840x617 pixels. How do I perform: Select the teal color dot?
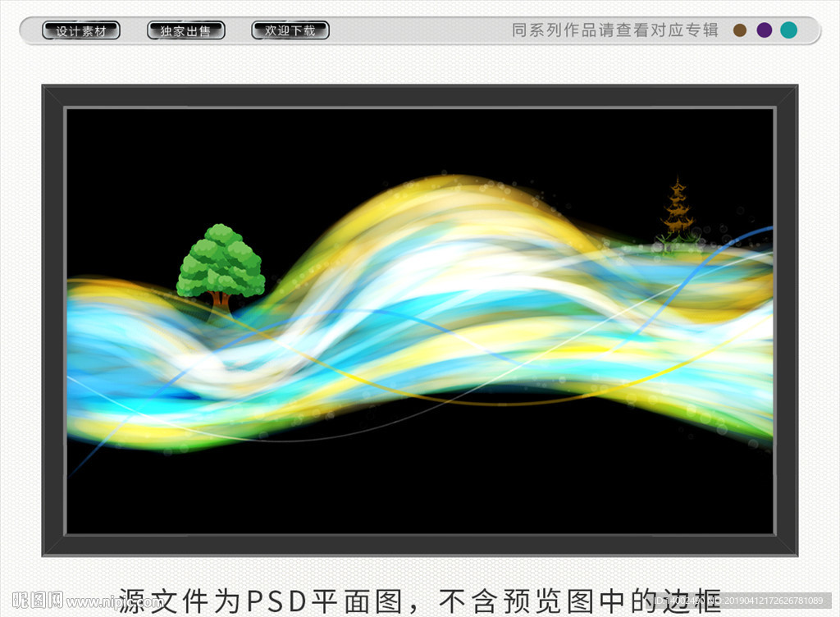(788, 30)
